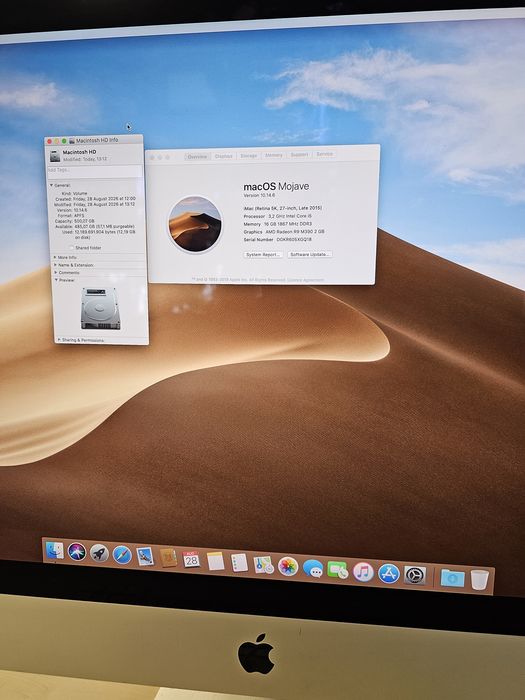Open Finder from the Dock

coord(55,550)
